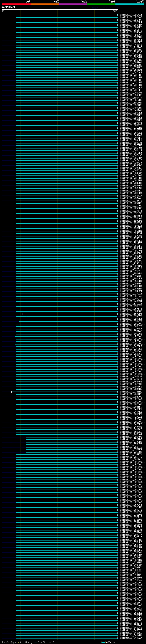This screenshot has height=644, width=146.
Task: Click hit label UniRef100_Q40034
Action: pos(131,301)
